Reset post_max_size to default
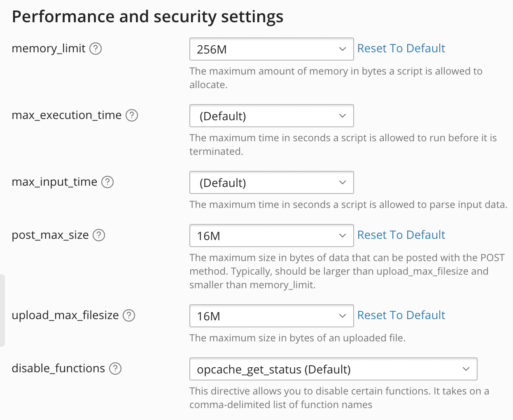The width and height of the screenshot is (513, 420). 401,235
